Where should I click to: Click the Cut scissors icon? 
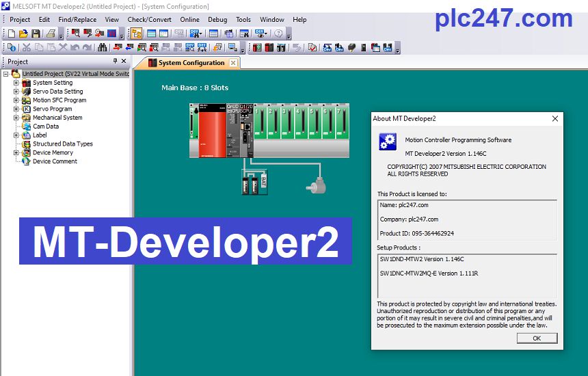(x=26, y=48)
